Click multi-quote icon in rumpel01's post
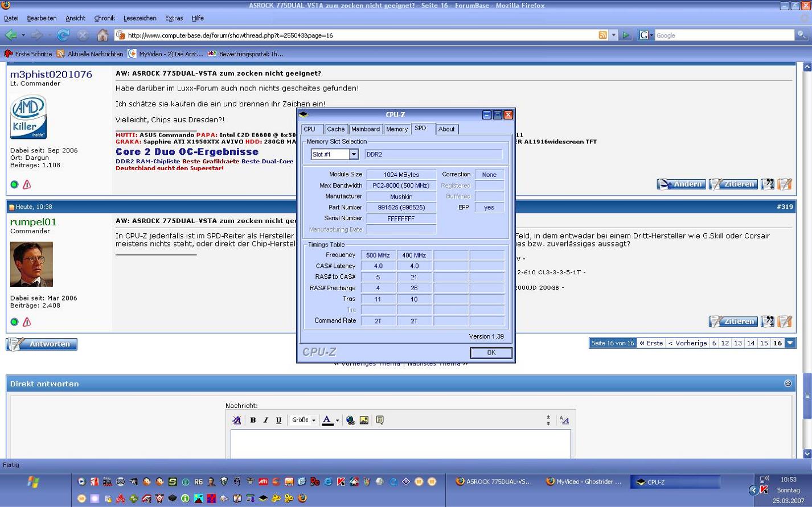 coord(768,321)
